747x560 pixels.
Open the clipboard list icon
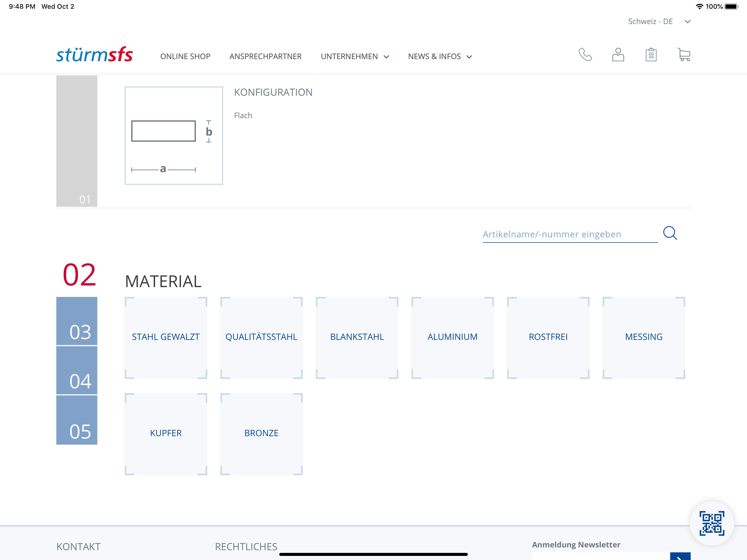[651, 54]
